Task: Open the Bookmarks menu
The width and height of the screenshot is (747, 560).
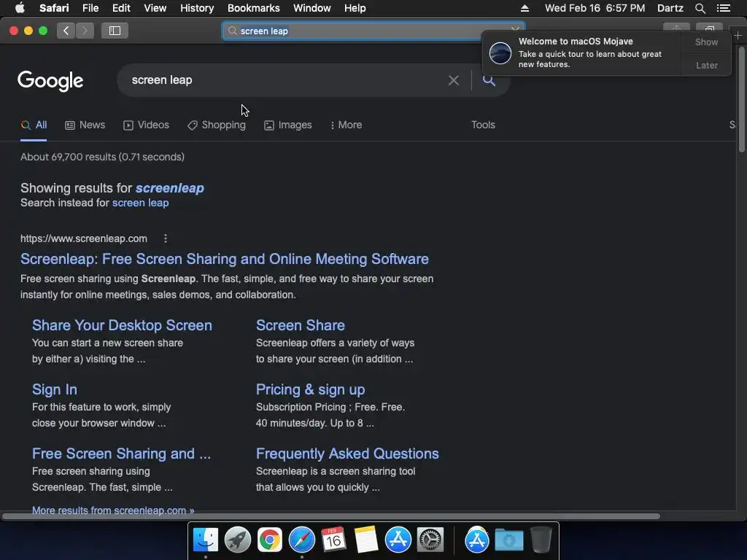Action: pos(253,8)
